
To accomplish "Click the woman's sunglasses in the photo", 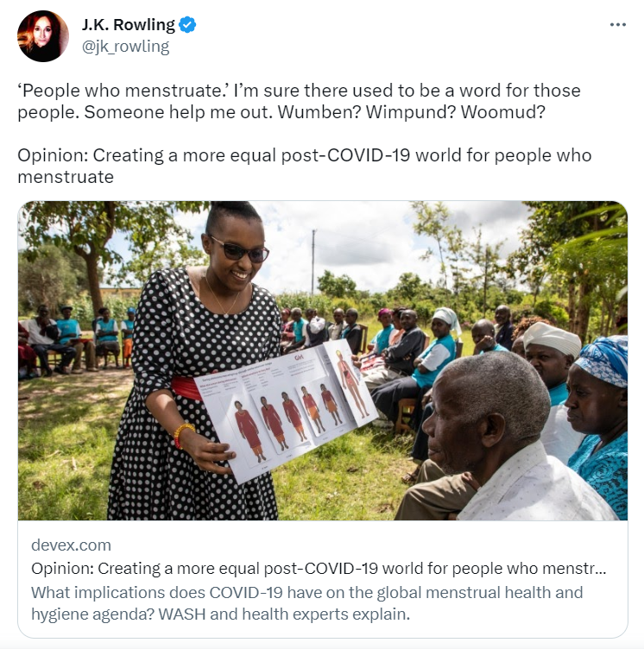I will pos(240,250).
